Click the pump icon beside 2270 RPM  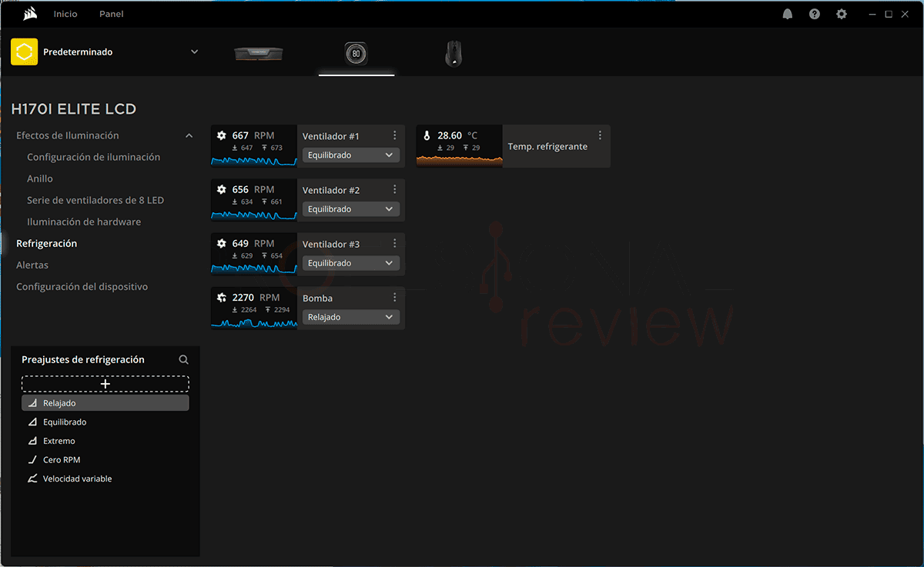point(222,298)
